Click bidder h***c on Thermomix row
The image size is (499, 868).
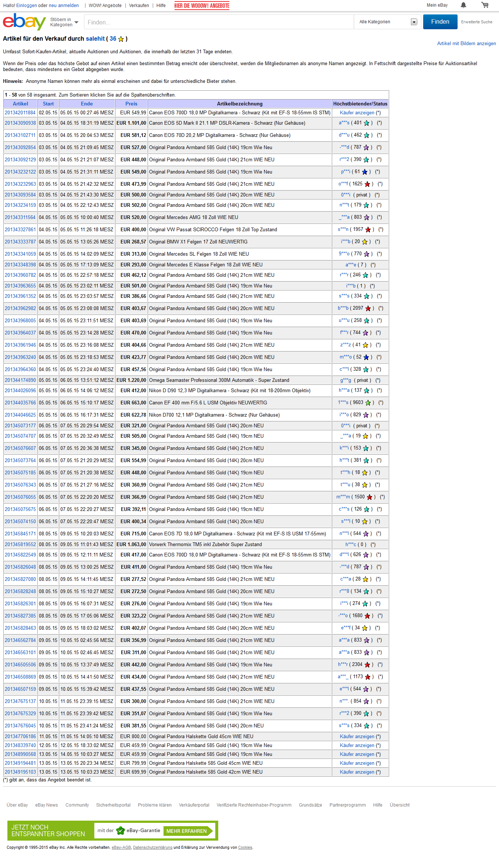pos(351,544)
